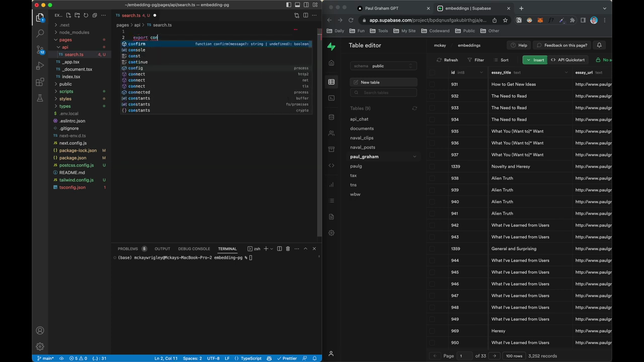Click the New table button
This screenshot has width=644, height=362.
[x=383, y=82]
